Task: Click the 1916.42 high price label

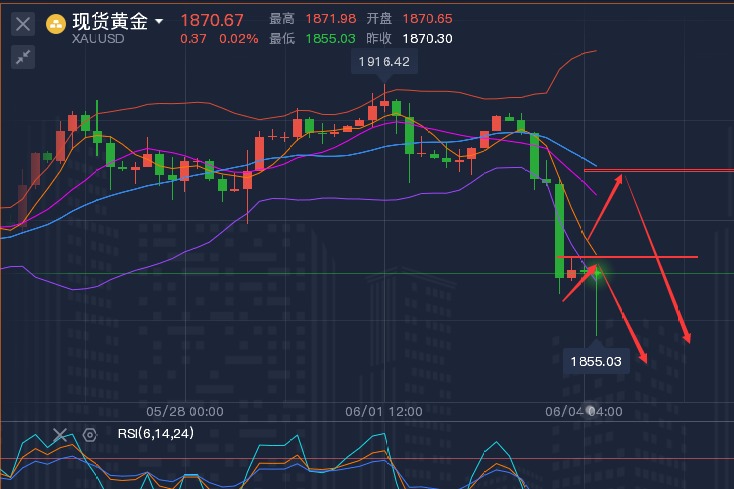Action: click(385, 62)
